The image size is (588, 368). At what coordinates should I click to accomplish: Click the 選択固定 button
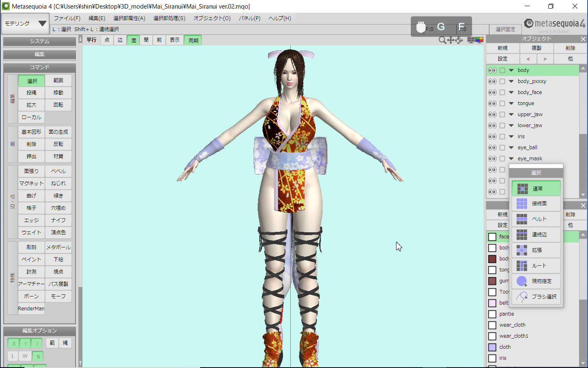[x=505, y=29]
